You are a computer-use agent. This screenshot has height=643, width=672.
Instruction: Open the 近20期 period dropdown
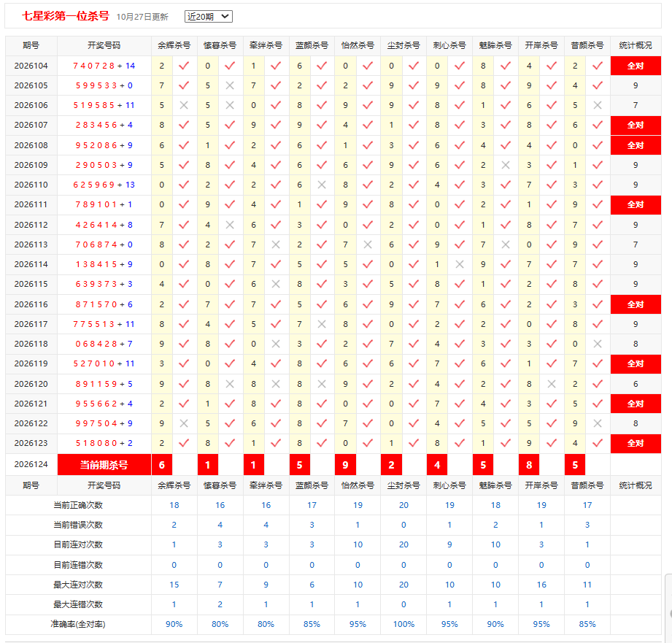208,16
